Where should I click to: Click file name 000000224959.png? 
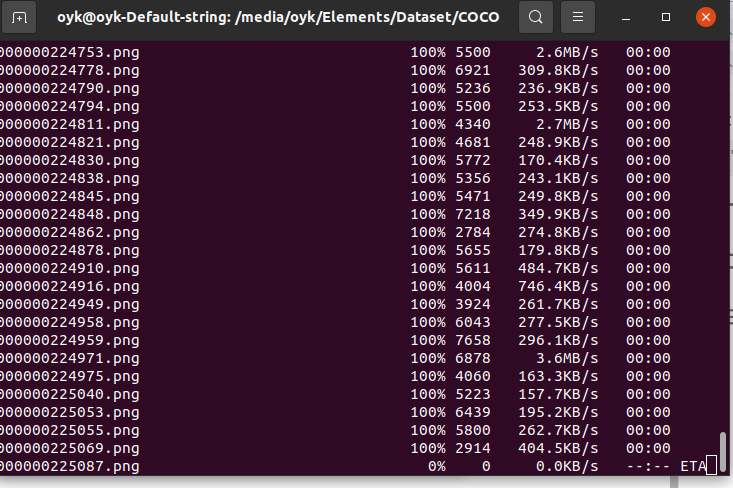click(x=70, y=340)
